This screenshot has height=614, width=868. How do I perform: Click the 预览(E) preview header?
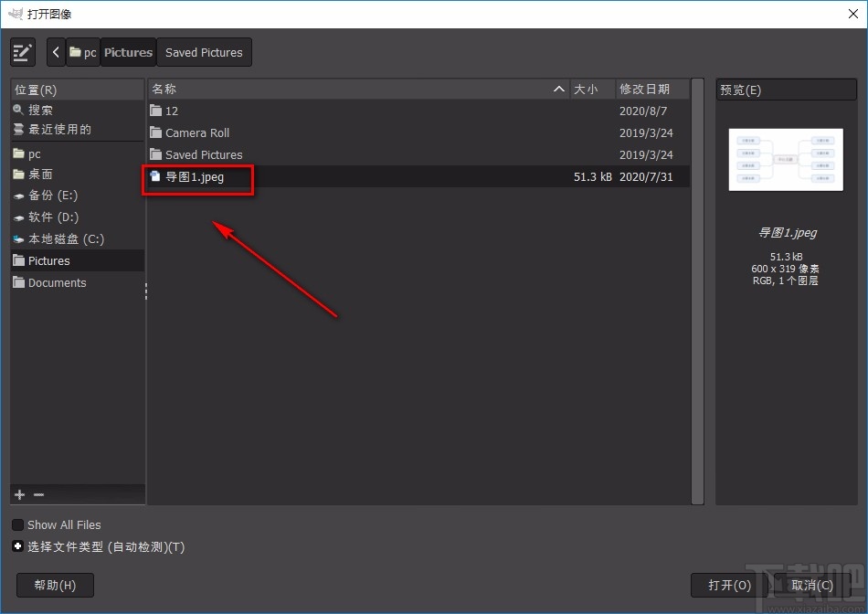786,90
